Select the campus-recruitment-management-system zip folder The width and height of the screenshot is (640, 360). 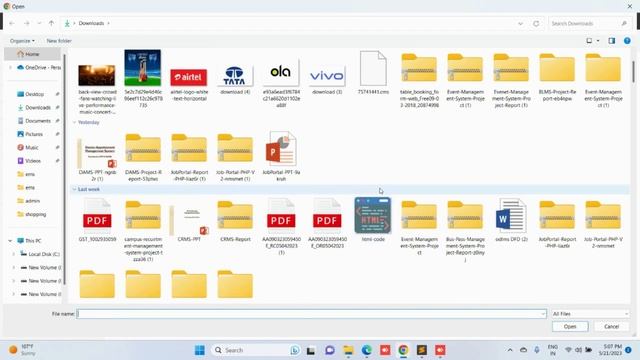[x=143, y=216]
